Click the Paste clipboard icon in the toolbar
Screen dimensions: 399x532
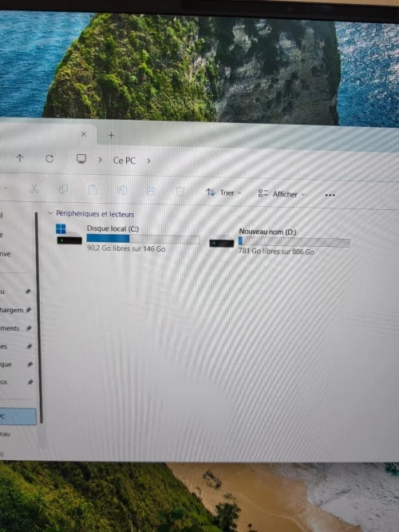pos(93,189)
